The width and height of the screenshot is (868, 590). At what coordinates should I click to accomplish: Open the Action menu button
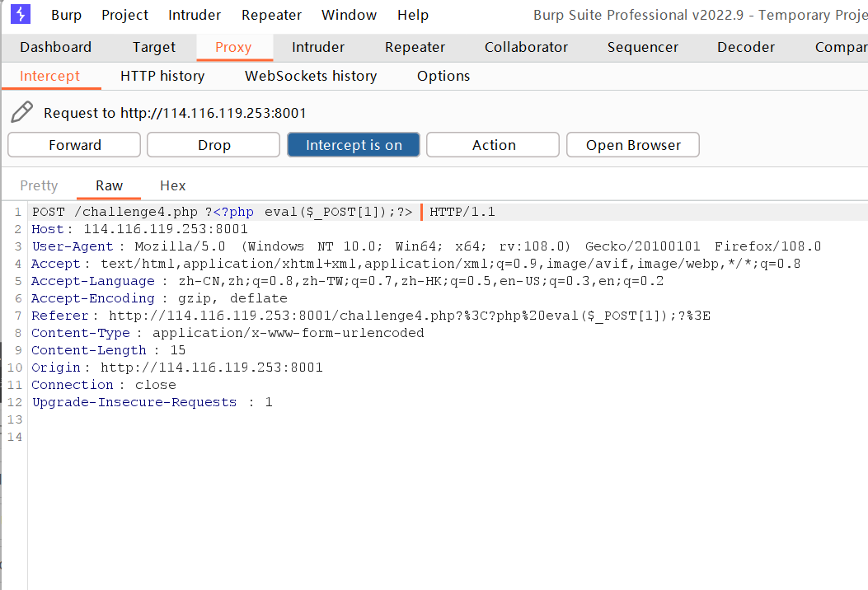coord(493,145)
